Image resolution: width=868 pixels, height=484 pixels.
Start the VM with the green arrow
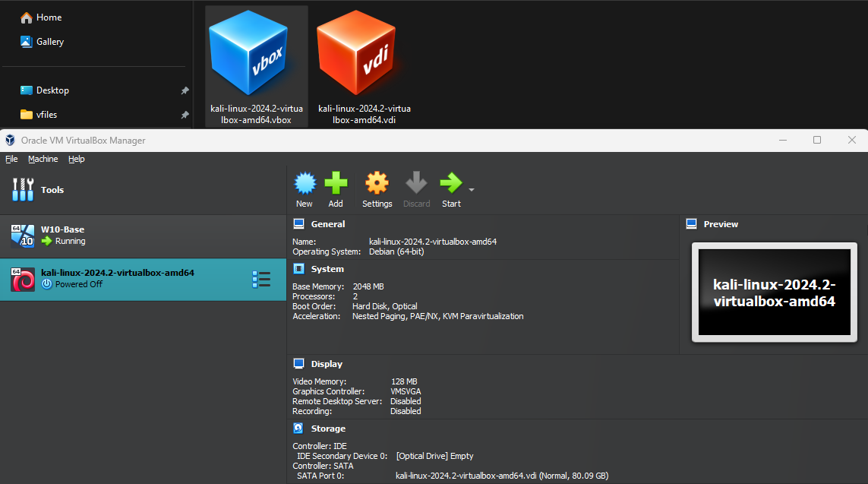(x=450, y=183)
